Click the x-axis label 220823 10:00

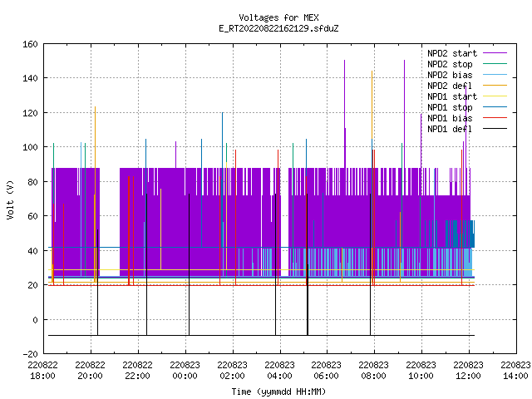pyautogui.click(x=421, y=371)
